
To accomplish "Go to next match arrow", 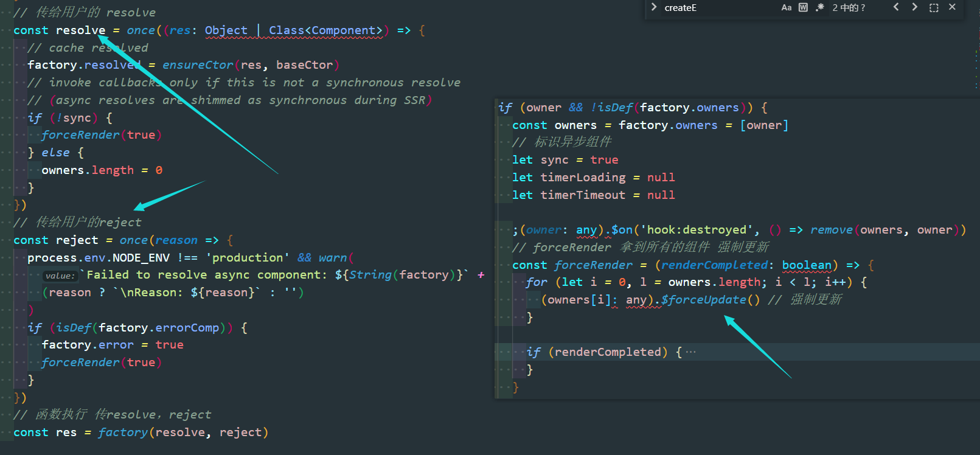I will click(x=914, y=7).
